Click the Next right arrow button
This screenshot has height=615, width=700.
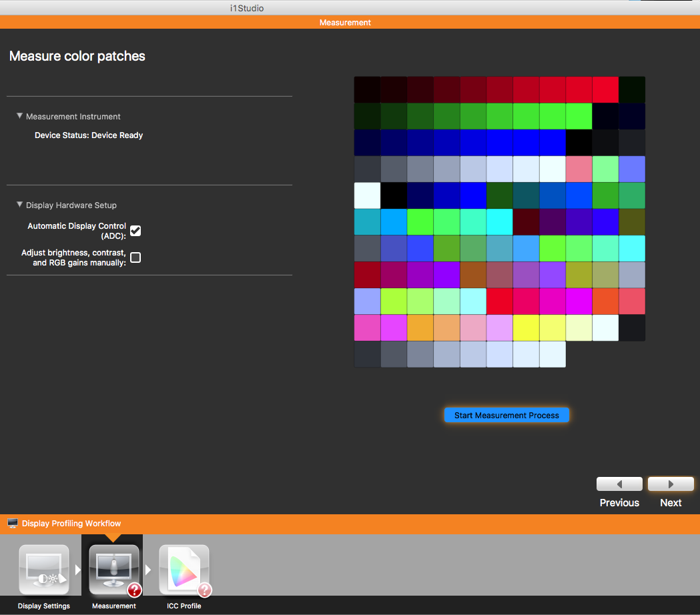[671, 484]
